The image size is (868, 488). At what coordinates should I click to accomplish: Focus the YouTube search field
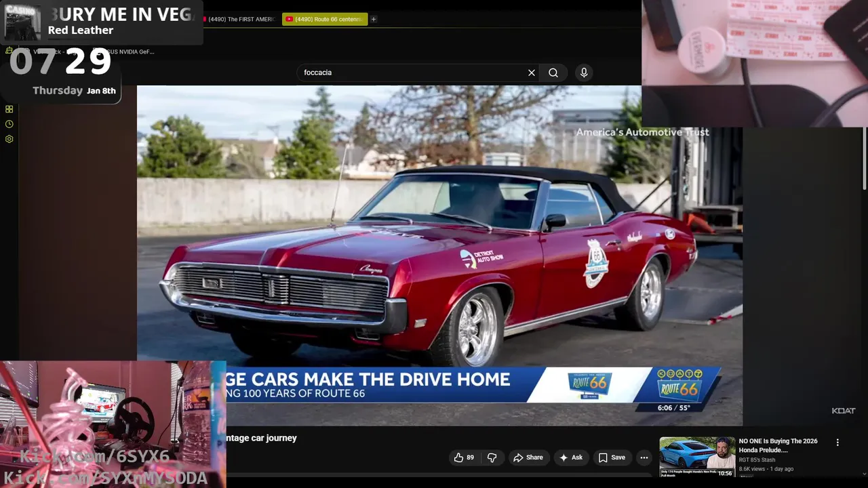coord(414,73)
